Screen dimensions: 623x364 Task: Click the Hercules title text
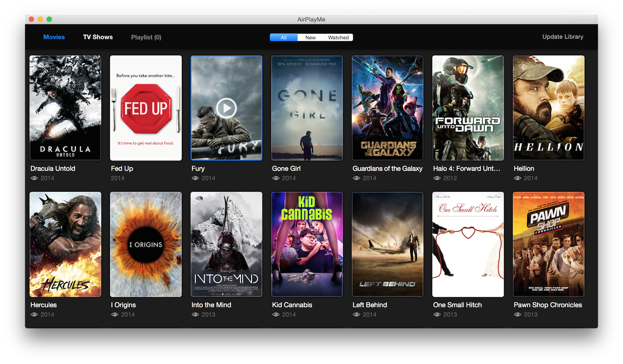44,305
